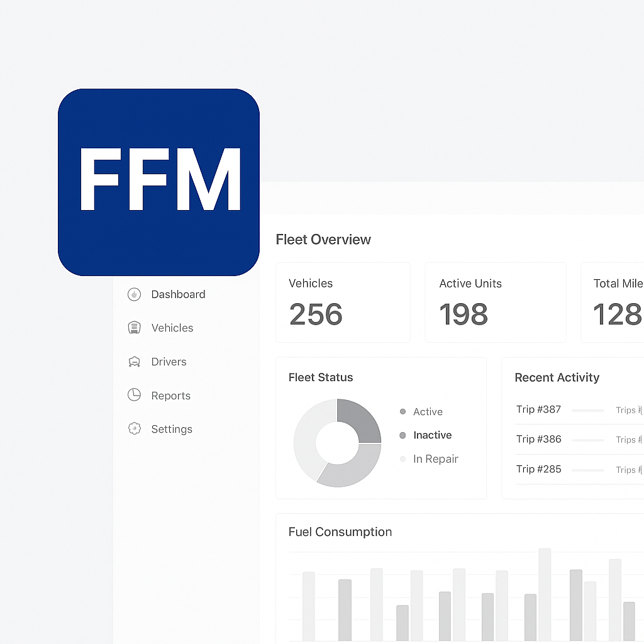The width and height of the screenshot is (644, 644).
Task: Click the Vehicles 256 stat card
Action: (343, 303)
